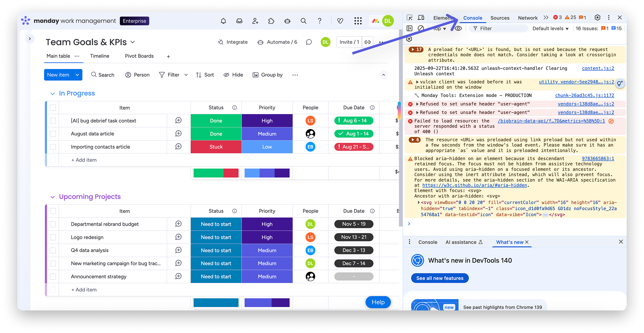Click the Stuck status cell
Viewport: 644px width, 333px height.
pyautogui.click(x=216, y=147)
